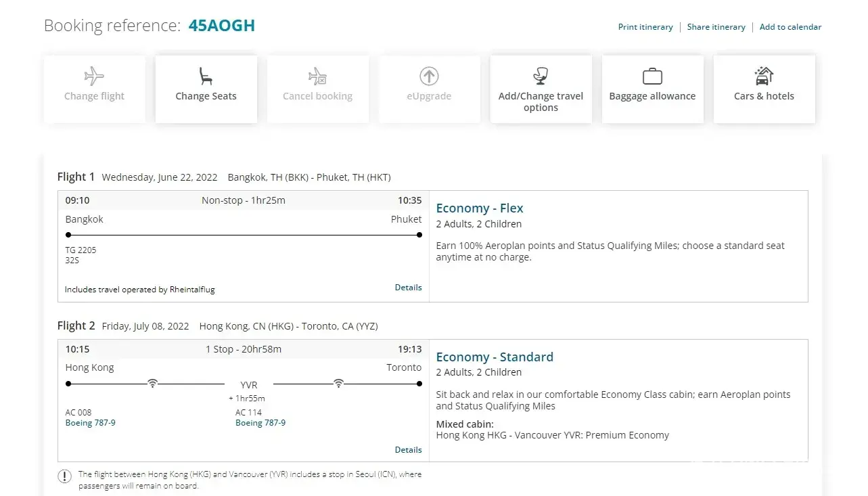Click Add to calendar link
868x496 pixels.
point(790,27)
